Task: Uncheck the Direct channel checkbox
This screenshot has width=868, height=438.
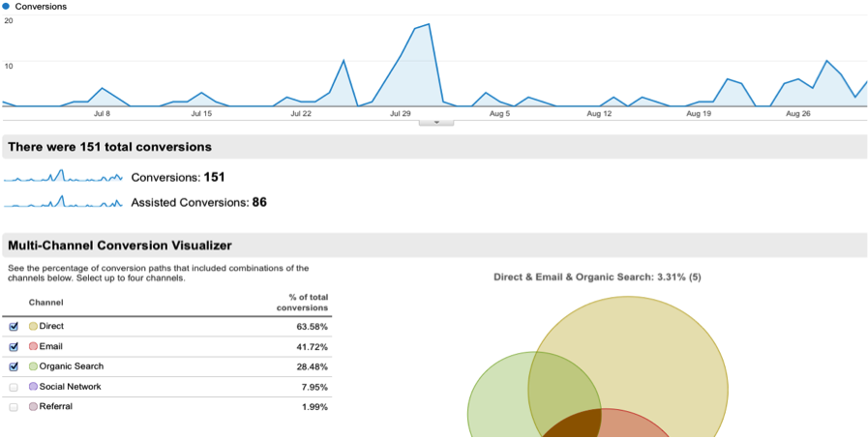Action: pyautogui.click(x=14, y=327)
